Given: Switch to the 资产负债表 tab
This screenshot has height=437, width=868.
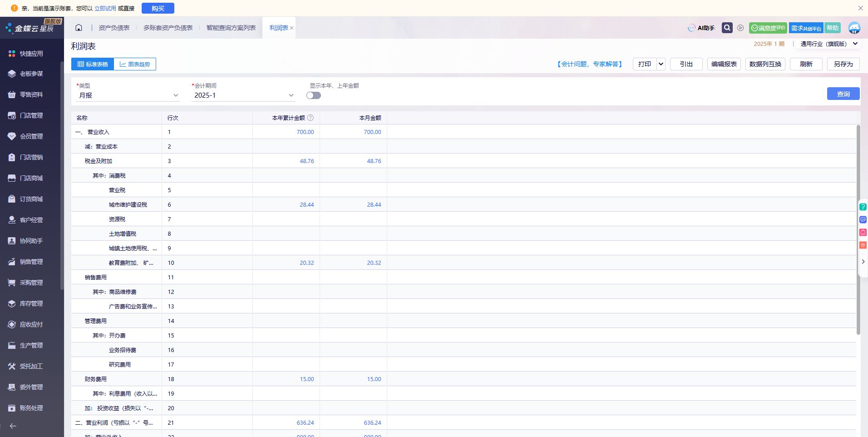Looking at the screenshot, I should point(114,28).
